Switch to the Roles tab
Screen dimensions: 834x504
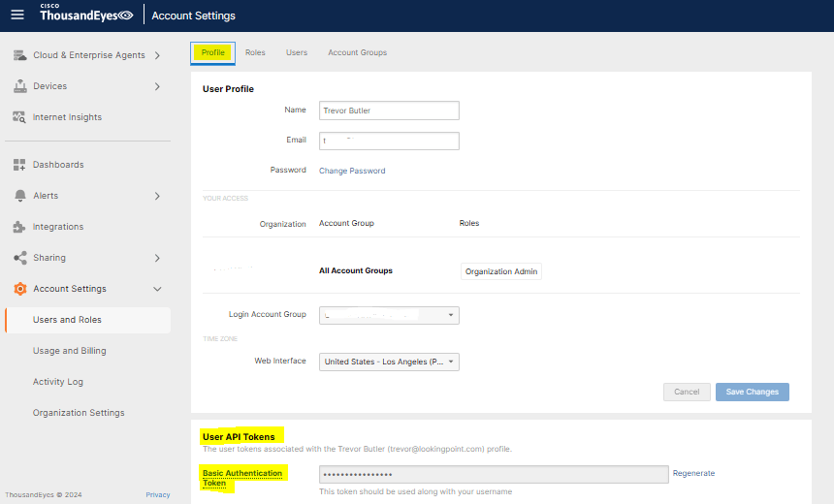coord(255,52)
